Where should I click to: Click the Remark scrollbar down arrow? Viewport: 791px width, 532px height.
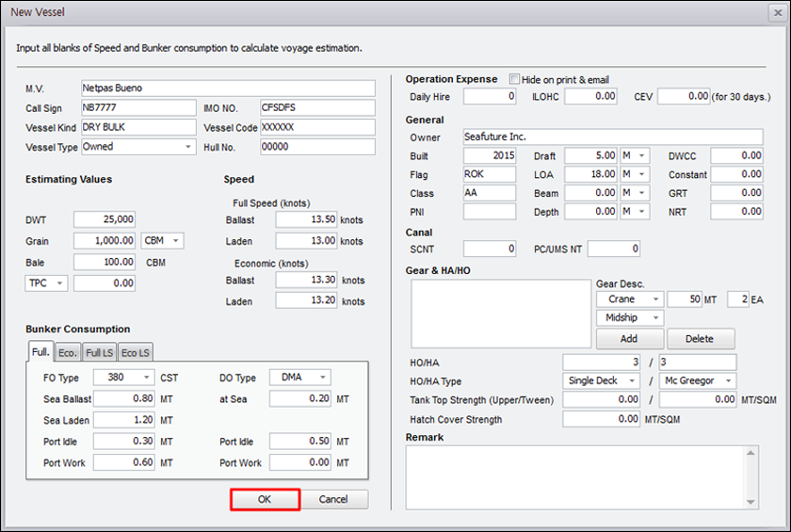click(x=751, y=502)
